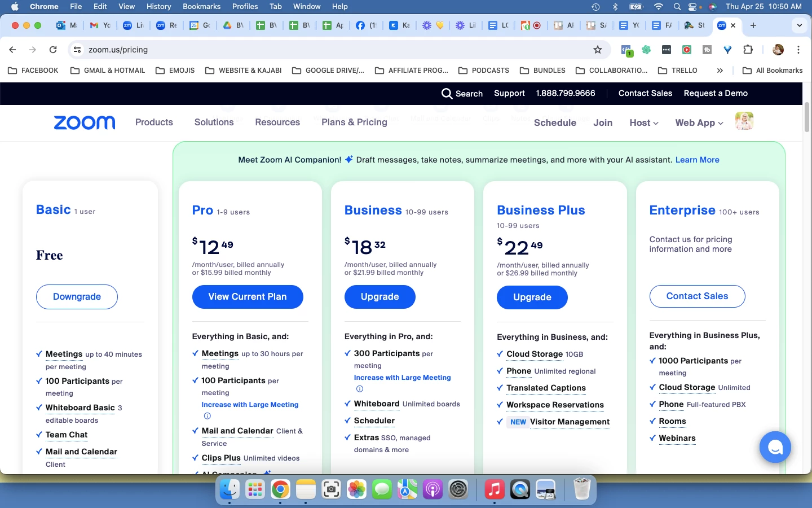Open the Bookmarks menu in the menu bar
The width and height of the screenshot is (812, 508).
[x=201, y=7]
